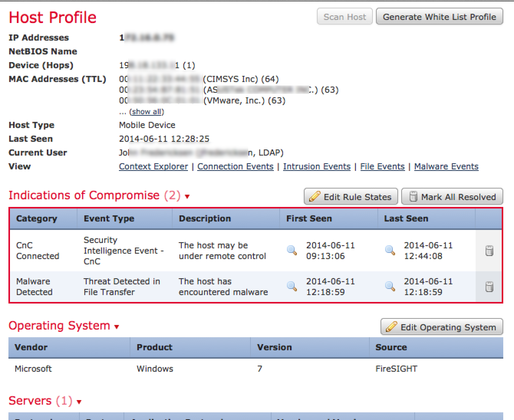
Task: Collapse the Operating System section
Action: tap(117, 327)
